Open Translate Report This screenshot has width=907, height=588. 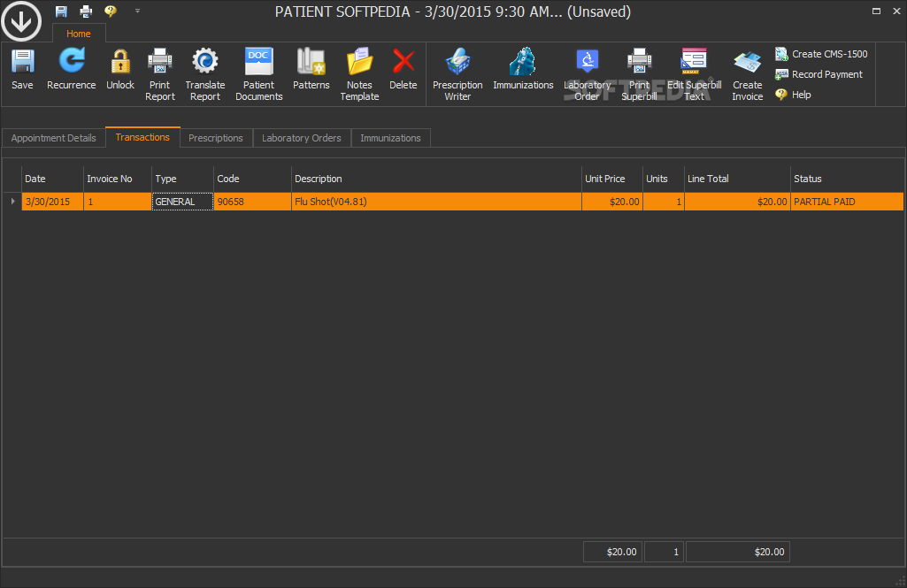tap(205, 75)
